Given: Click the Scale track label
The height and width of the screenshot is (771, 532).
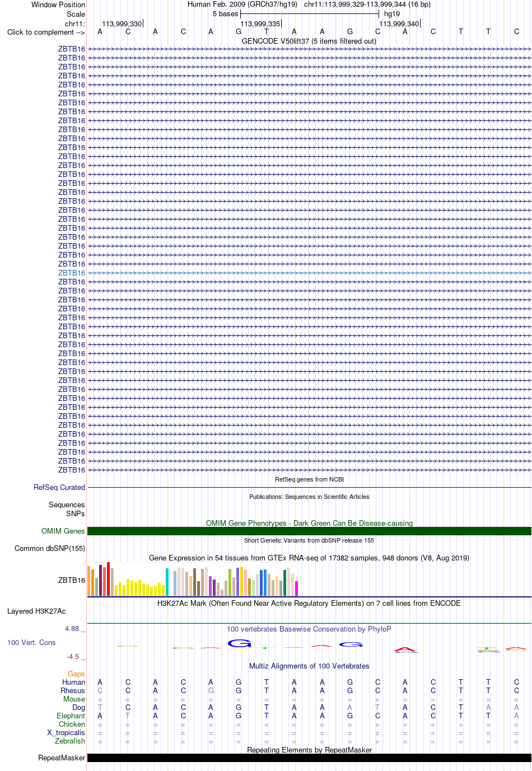Looking at the screenshot, I should pyautogui.click(x=76, y=14).
